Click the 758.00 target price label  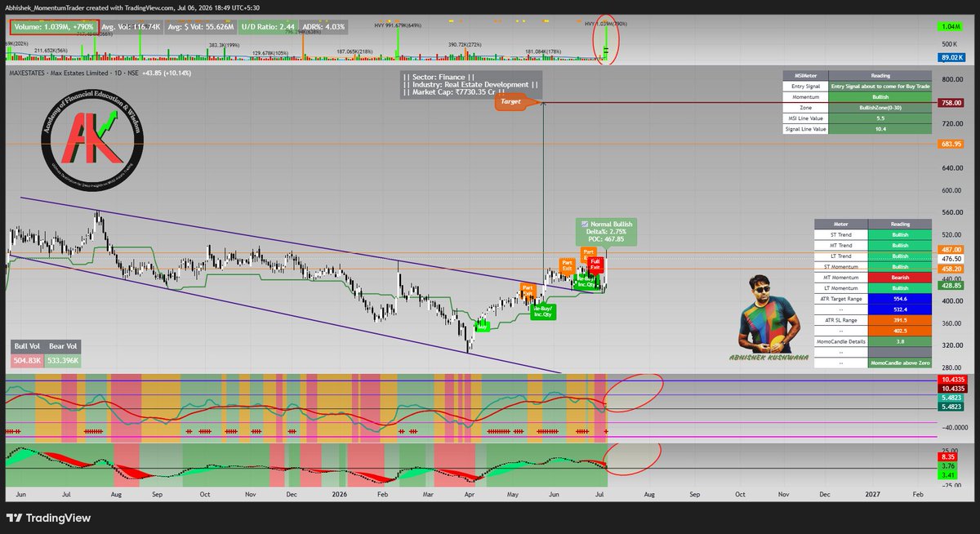[x=951, y=103]
